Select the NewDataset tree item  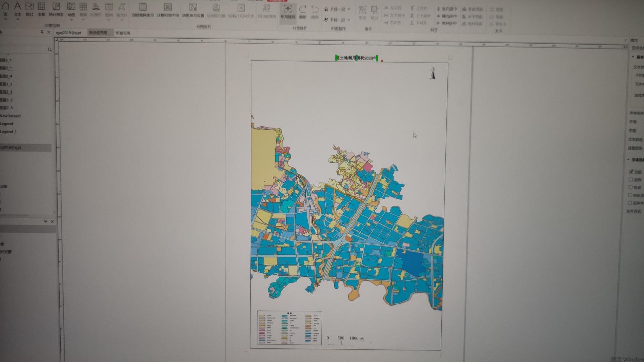(x=11, y=116)
